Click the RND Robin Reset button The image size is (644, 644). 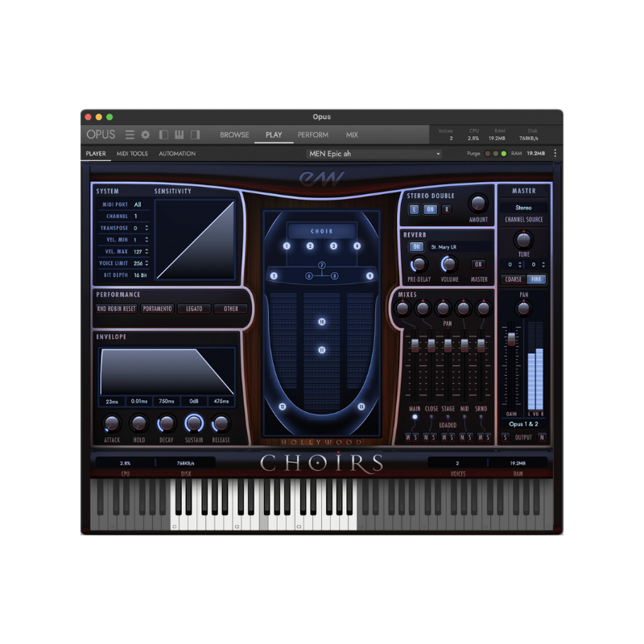coord(116,309)
